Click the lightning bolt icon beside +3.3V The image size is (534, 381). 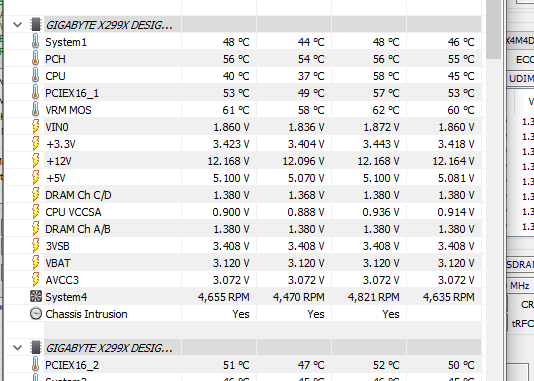click(35, 144)
